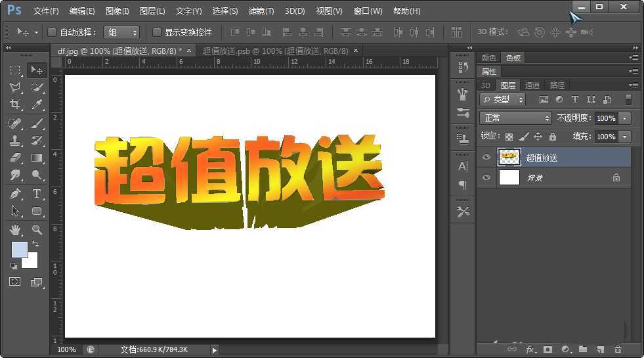Open the 滤镜(T) menu

261,11
